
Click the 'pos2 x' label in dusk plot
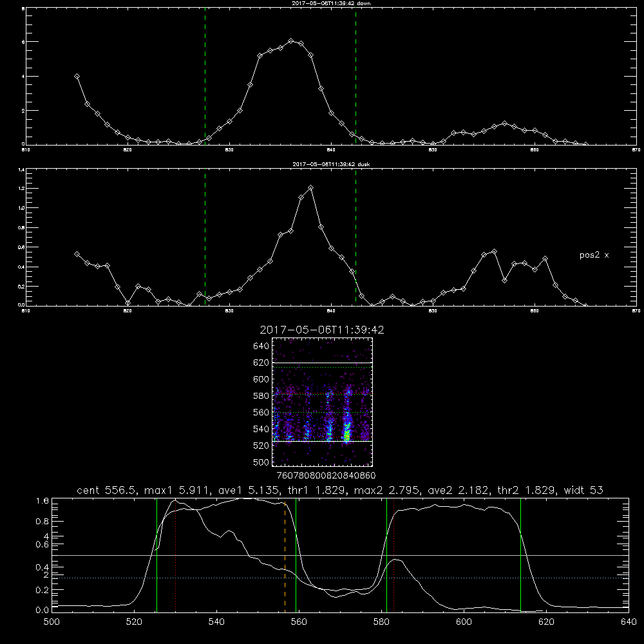(594, 255)
